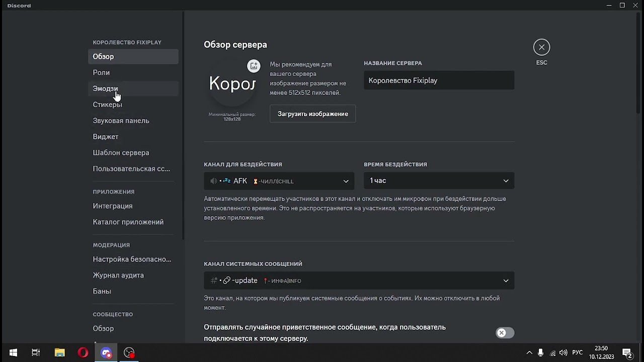This screenshot has height=362, width=644.
Task: Click the Discord icon in the taskbar
Action: click(x=106, y=353)
